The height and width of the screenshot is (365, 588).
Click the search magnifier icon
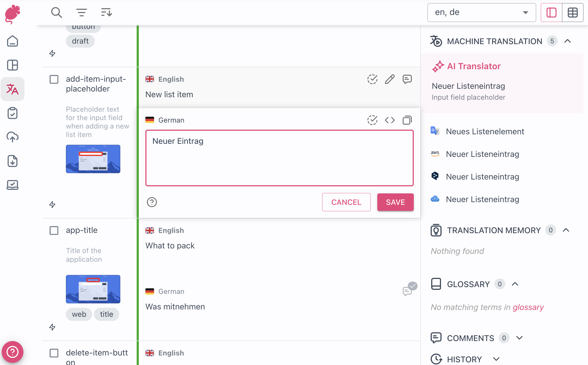56,13
